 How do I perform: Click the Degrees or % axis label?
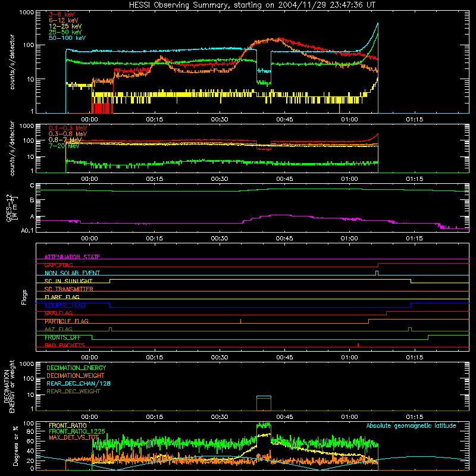tap(15, 446)
